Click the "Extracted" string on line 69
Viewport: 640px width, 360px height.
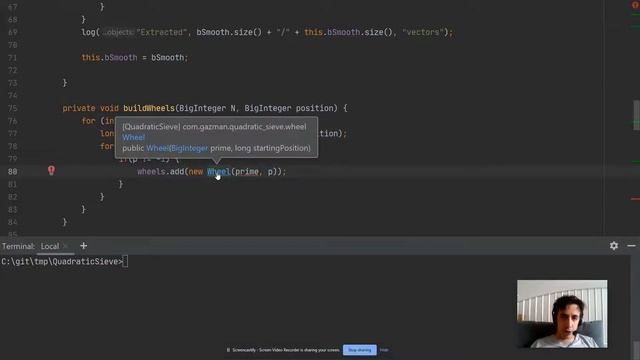pos(161,32)
